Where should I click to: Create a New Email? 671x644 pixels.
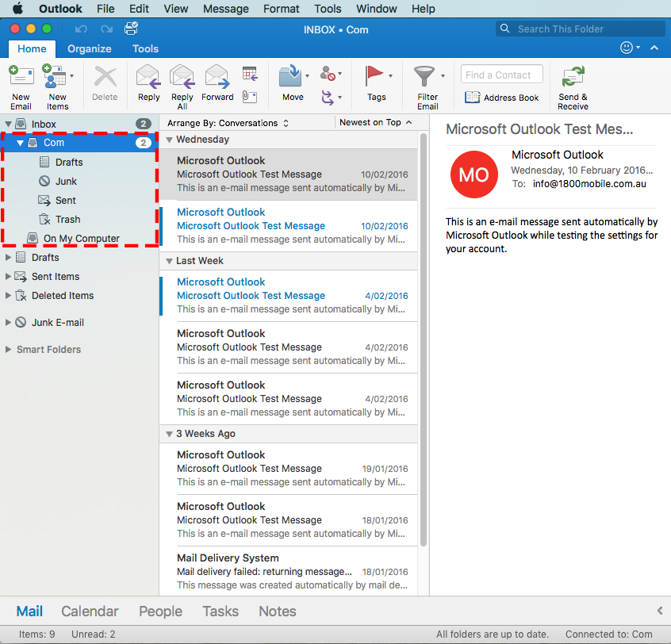point(21,87)
